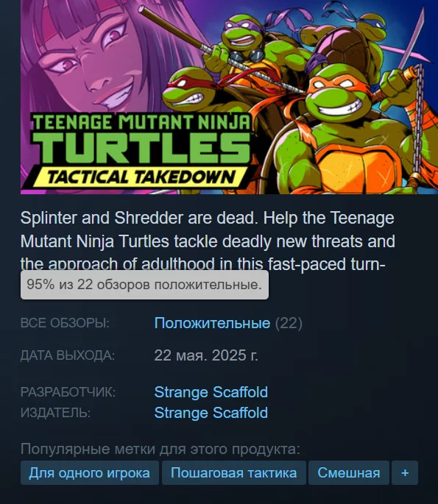Click the developer Strange Scaffold link
438x504 pixels.
(211, 392)
